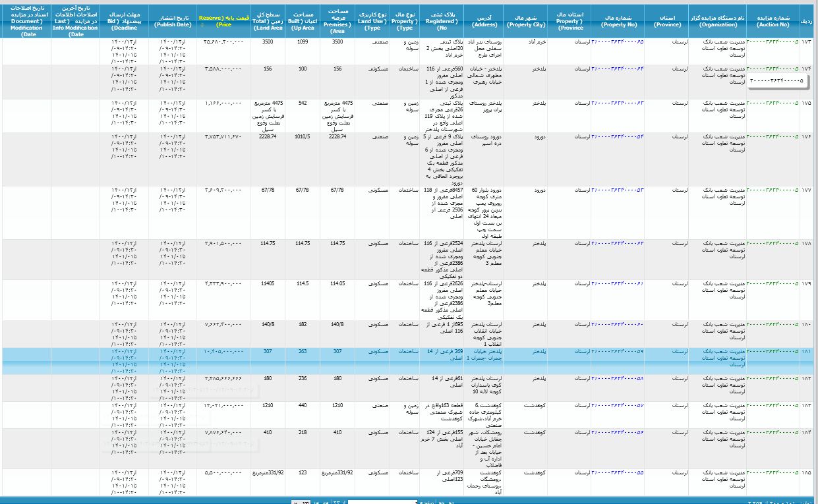Image resolution: width=818 pixels, height=504 pixels.
Task: Click the next page pager arrow
Action: (x=325, y=502)
